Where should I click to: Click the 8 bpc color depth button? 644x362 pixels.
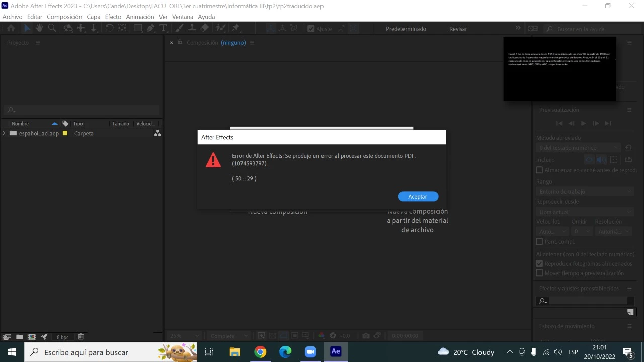63,337
